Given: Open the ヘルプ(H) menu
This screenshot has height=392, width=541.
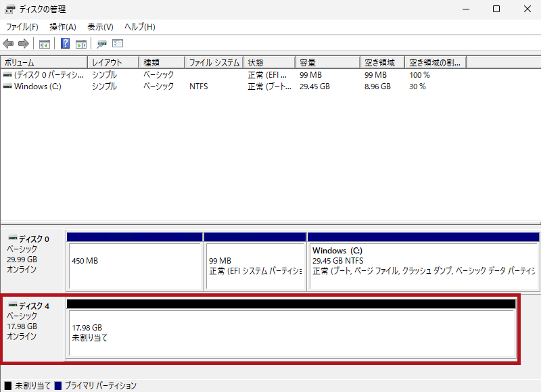Looking at the screenshot, I should pyautogui.click(x=139, y=27).
